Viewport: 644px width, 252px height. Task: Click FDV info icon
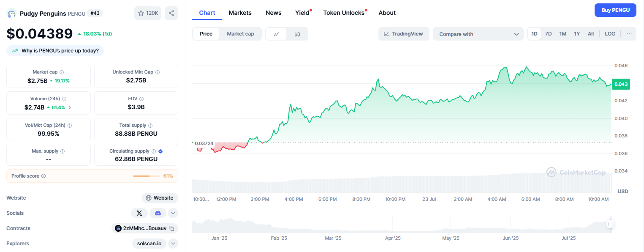point(141,99)
